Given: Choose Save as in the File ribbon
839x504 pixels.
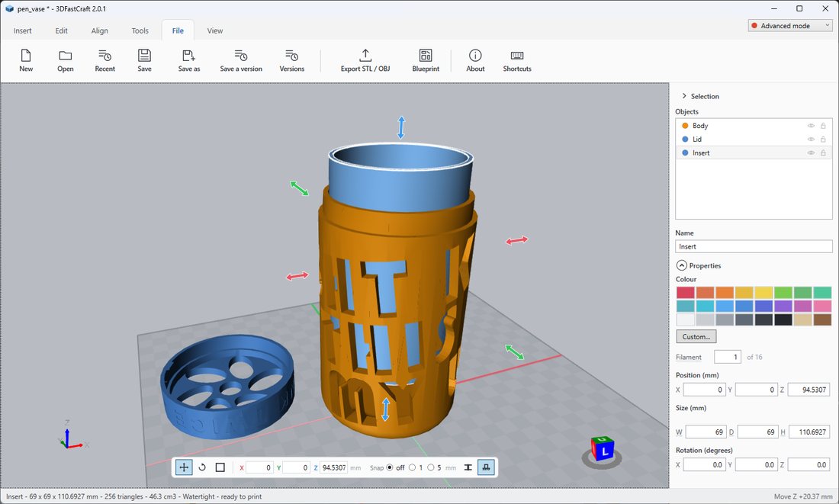Looking at the screenshot, I should pyautogui.click(x=189, y=60).
